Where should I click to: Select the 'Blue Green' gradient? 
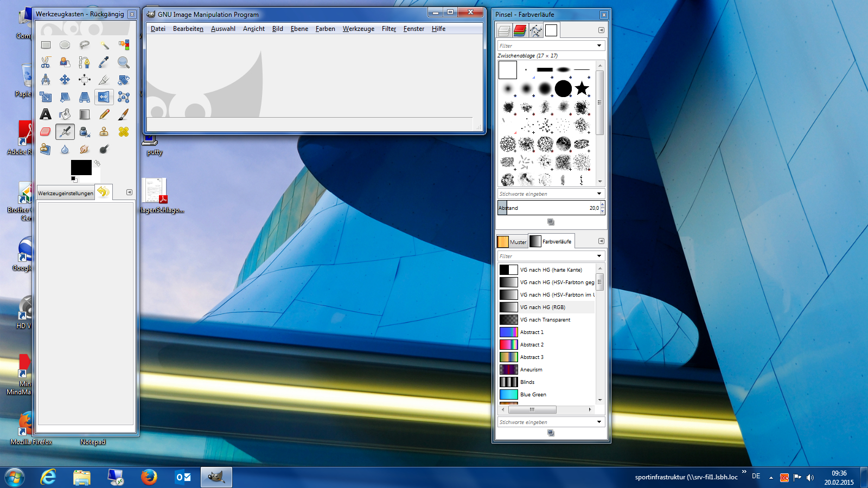click(x=546, y=394)
